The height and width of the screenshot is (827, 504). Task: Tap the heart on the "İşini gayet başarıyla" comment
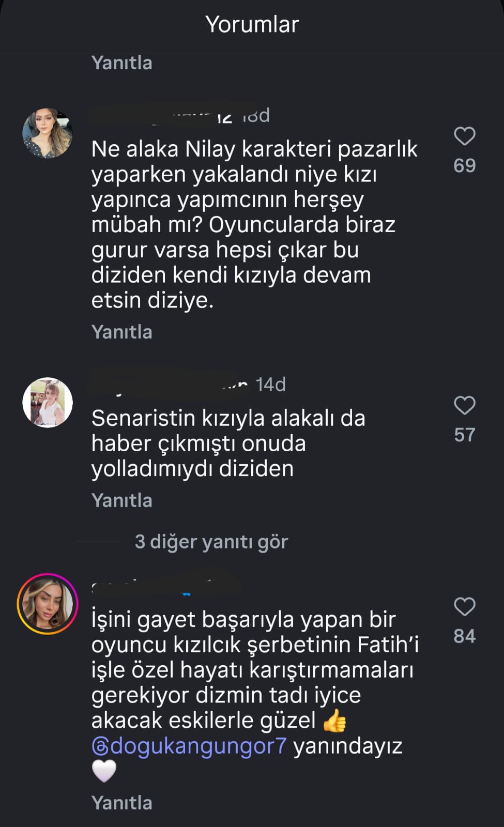[464, 607]
